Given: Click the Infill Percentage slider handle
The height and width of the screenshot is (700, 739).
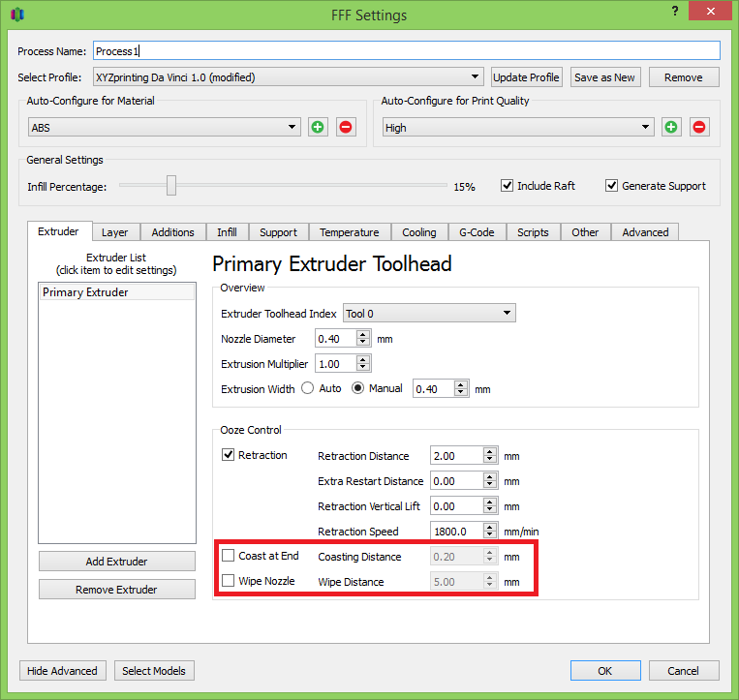Looking at the screenshot, I should pyautogui.click(x=171, y=185).
